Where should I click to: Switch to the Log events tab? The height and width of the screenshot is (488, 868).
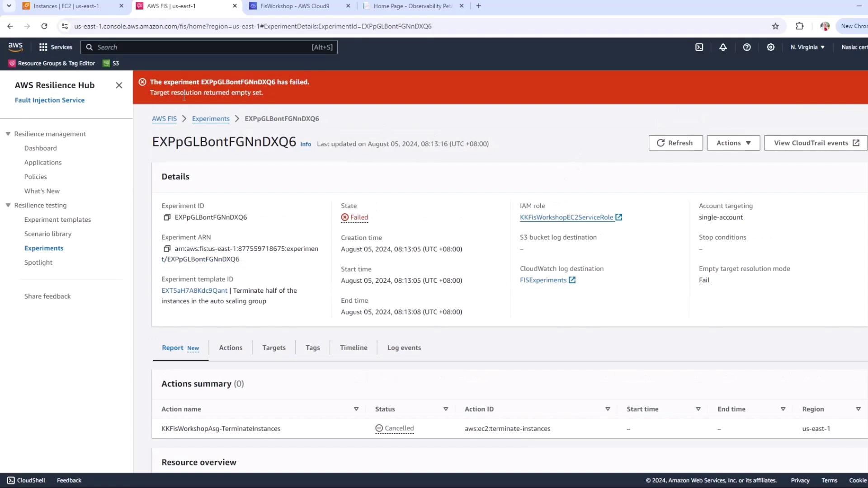coord(404,347)
